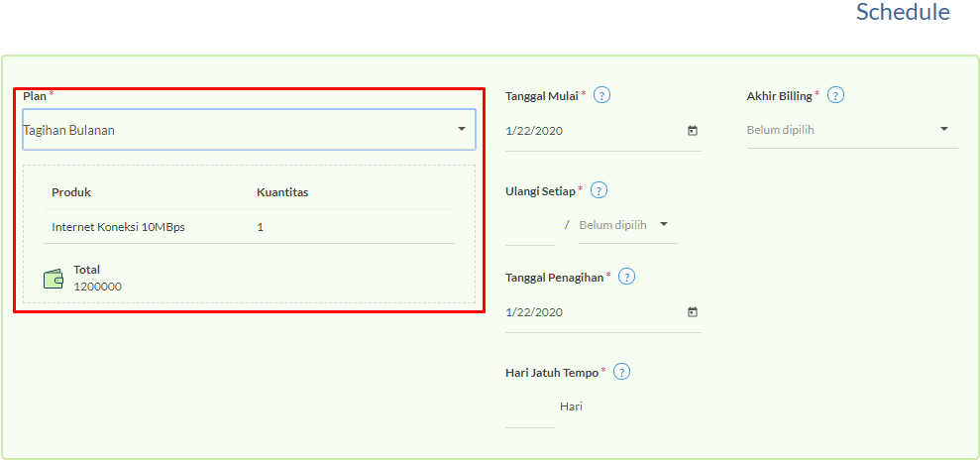Click help icon beside Akhir Billing
Image resolution: width=980 pixels, height=463 pixels.
(x=835, y=96)
